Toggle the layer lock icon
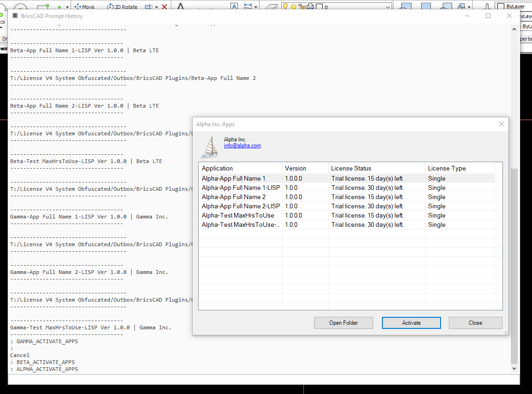Screen dimensions: 532x394 coord(302,6)
